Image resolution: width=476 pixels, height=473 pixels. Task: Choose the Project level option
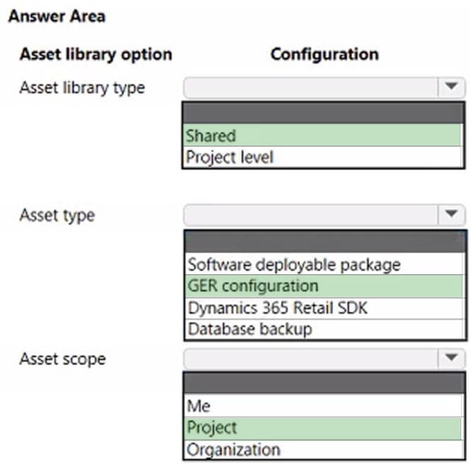pos(323,156)
